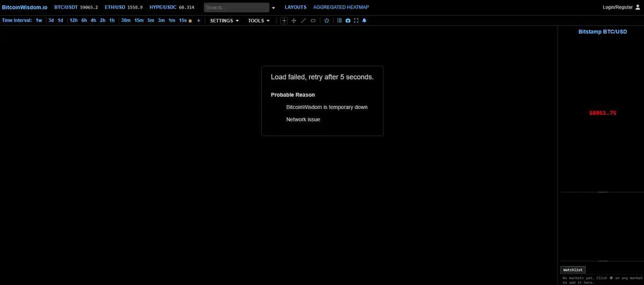Image resolution: width=644 pixels, height=285 pixels.
Task: Click the 'Time Interval:' label
Action: (17, 20)
